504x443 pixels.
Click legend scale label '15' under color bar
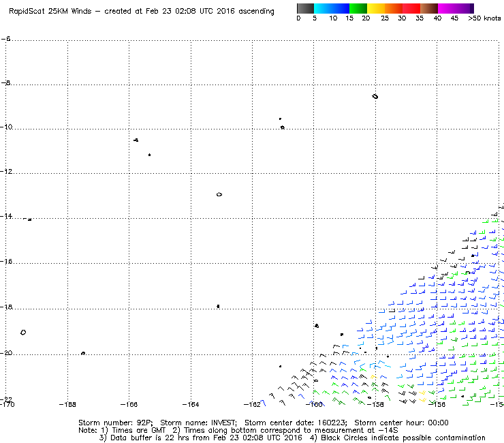pos(349,18)
